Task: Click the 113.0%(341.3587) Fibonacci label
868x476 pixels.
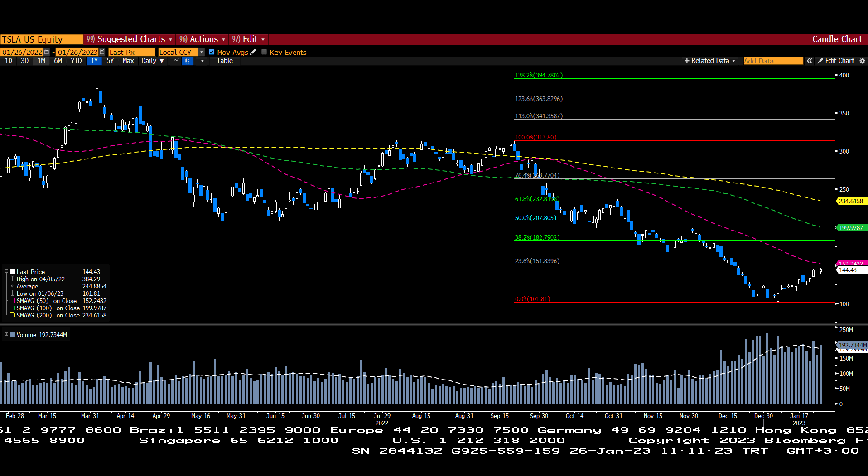Action: [539, 116]
